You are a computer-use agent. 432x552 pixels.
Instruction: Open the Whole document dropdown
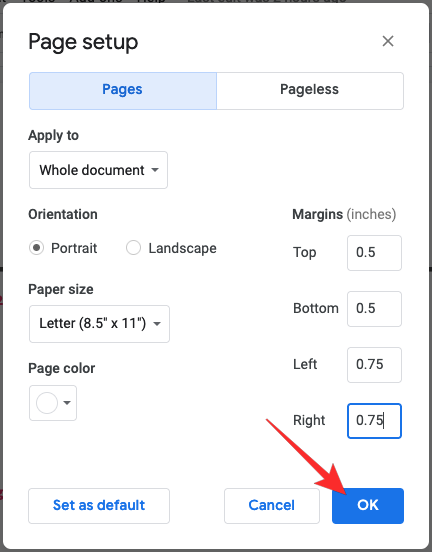pos(98,170)
